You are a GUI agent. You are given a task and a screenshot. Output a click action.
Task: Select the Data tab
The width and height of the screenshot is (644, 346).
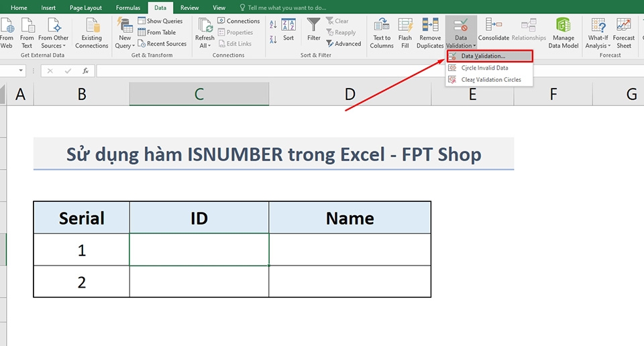pyautogui.click(x=160, y=8)
